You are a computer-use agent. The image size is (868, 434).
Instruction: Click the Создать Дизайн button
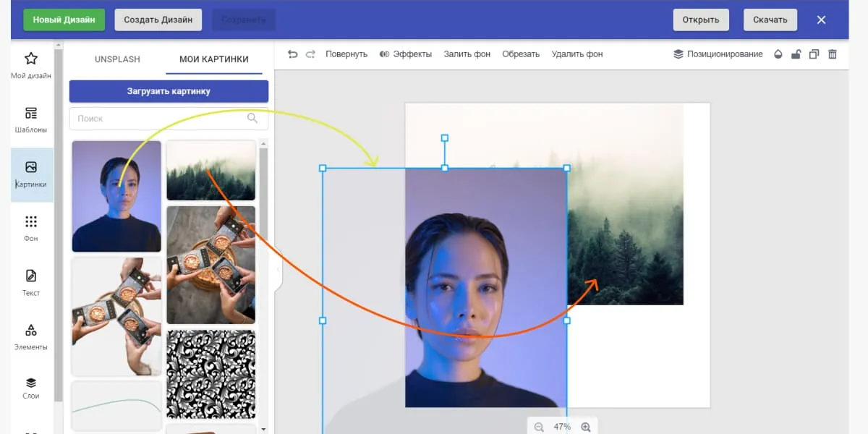pyautogui.click(x=158, y=20)
